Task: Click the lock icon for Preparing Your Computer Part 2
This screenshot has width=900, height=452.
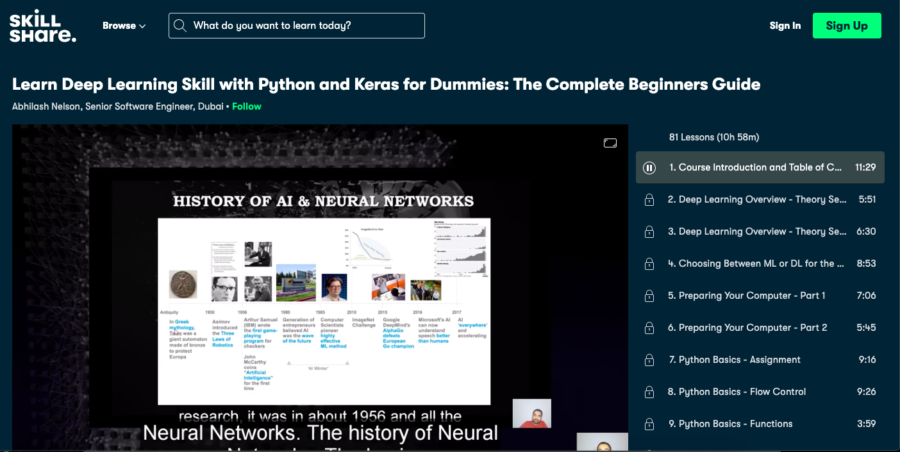Action: pyautogui.click(x=649, y=328)
